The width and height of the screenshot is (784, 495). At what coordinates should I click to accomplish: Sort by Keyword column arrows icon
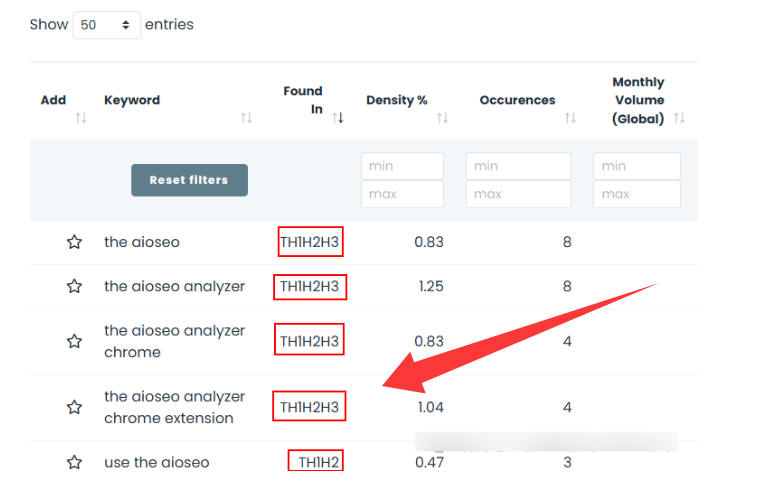pos(246,119)
